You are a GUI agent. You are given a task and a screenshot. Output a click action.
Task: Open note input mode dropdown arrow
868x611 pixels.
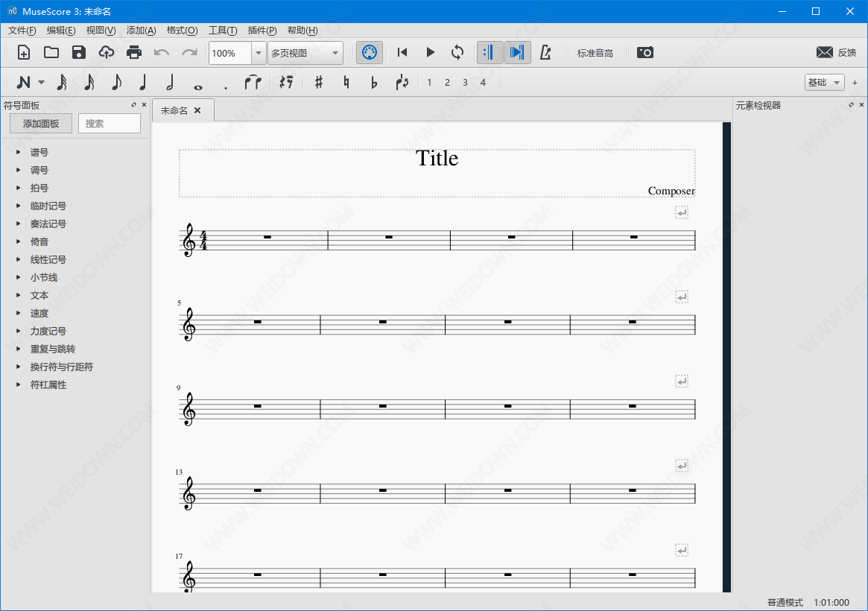[42, 83]
